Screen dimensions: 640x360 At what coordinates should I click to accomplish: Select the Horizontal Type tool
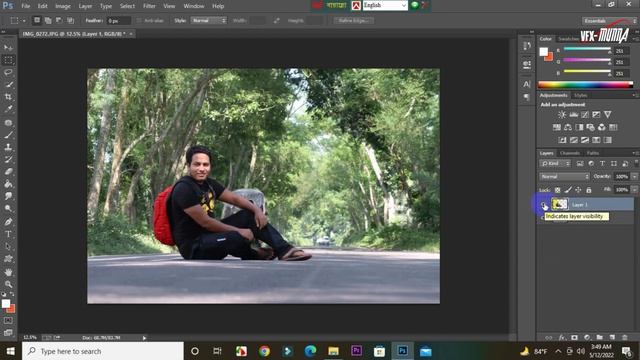point(8,234)
